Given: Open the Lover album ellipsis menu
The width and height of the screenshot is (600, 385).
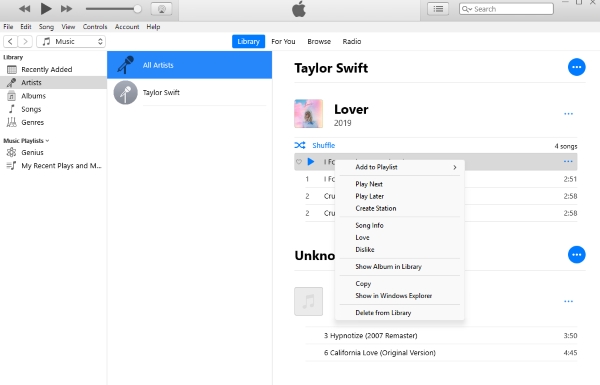Looking at the screenshot, I should tap(568, 114).
